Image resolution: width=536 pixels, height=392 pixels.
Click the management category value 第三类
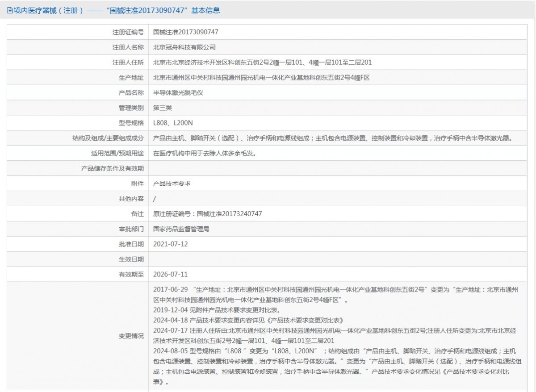pyautogui.click(x=163, y=108)
